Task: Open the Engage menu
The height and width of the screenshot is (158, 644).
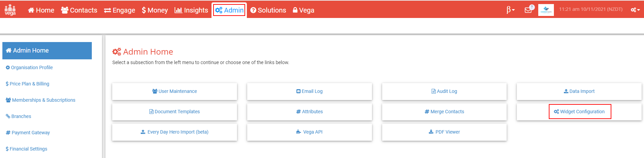Action: [x=120, y=10]
